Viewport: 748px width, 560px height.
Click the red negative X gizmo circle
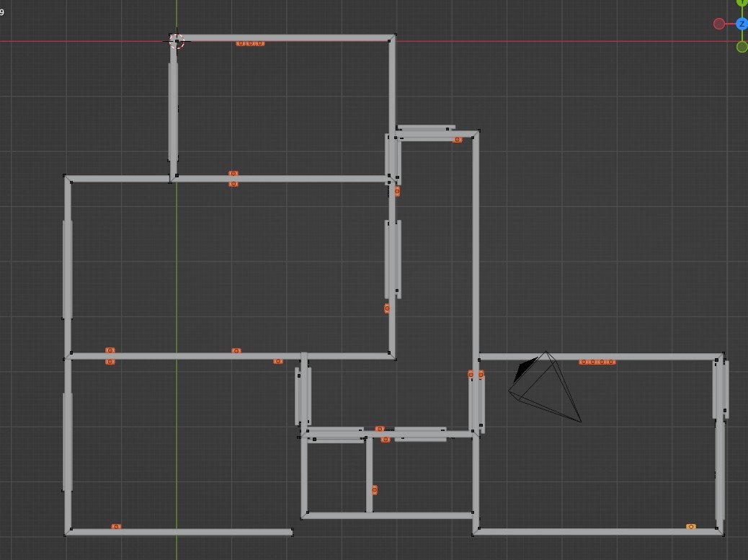pos(718,24)
